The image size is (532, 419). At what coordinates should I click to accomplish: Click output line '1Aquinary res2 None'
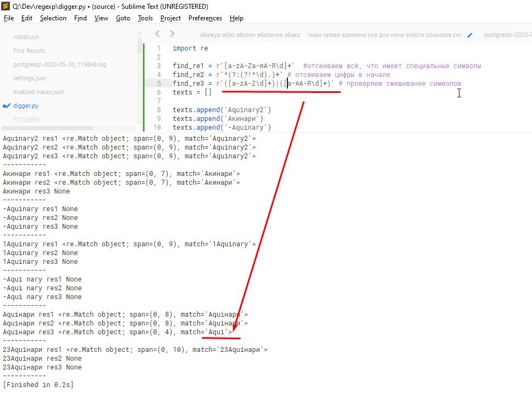point(40,252)
